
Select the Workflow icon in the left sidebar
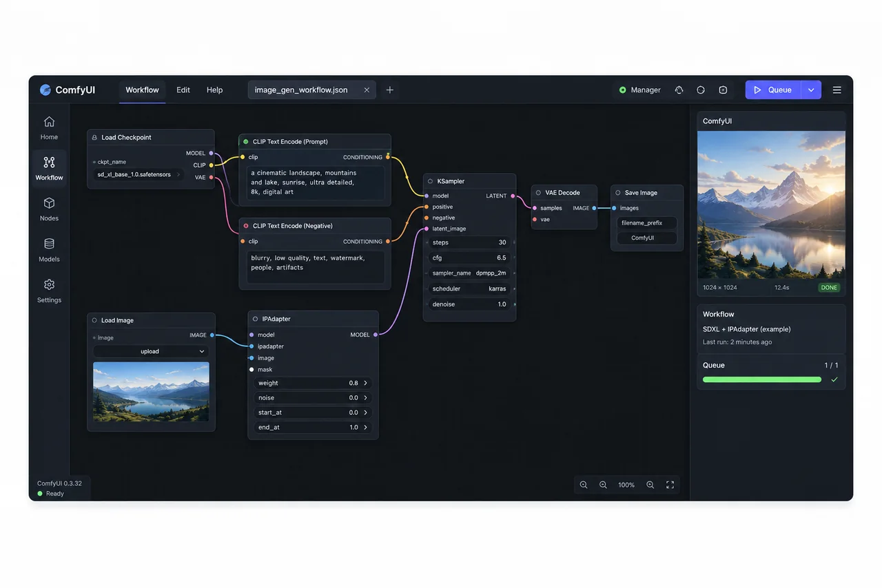click(49, 162)
